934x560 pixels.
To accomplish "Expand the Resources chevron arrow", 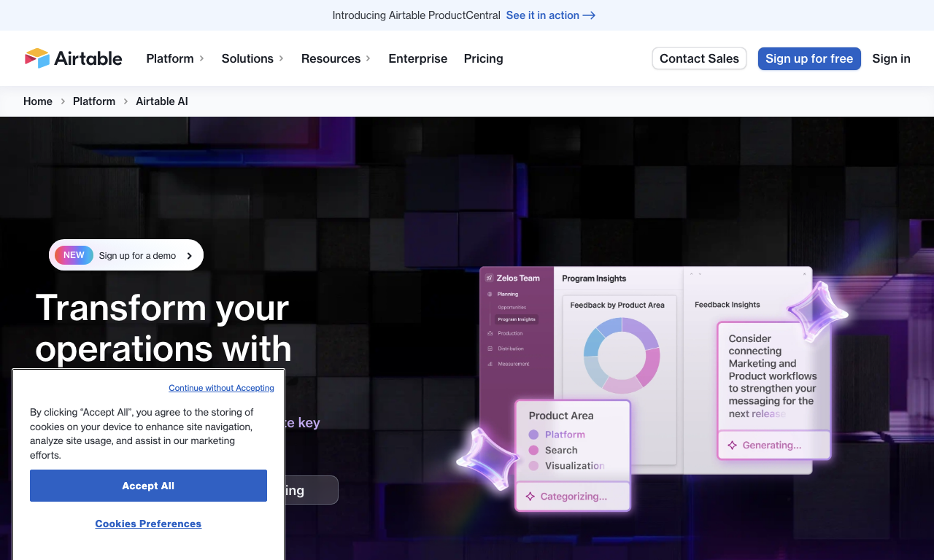I will 368,58.
